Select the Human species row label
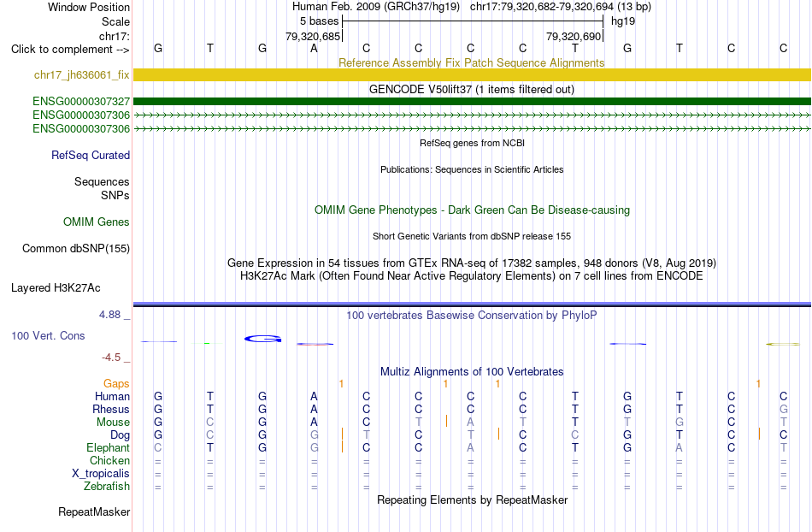The image size is (812, 532). (x=112, y=396)
